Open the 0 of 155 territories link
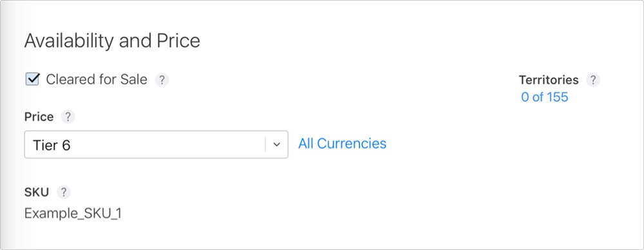644x250 pixels. click(545, 97)
